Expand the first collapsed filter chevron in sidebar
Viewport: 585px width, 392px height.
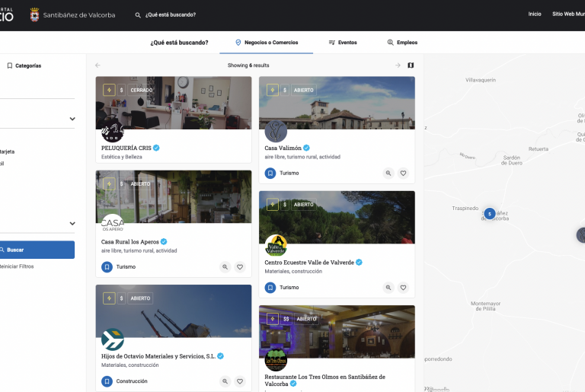point(72,119)
